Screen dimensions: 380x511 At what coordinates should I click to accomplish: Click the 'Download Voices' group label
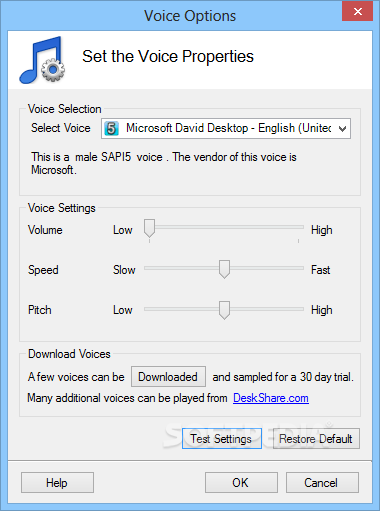click(x=69, y=354)
